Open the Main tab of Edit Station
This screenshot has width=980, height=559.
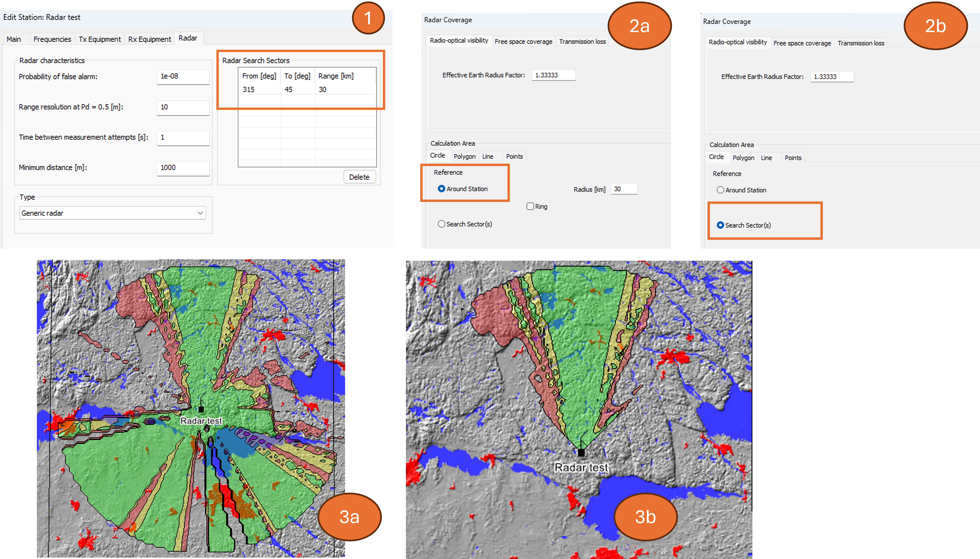[x=14, y=39]
